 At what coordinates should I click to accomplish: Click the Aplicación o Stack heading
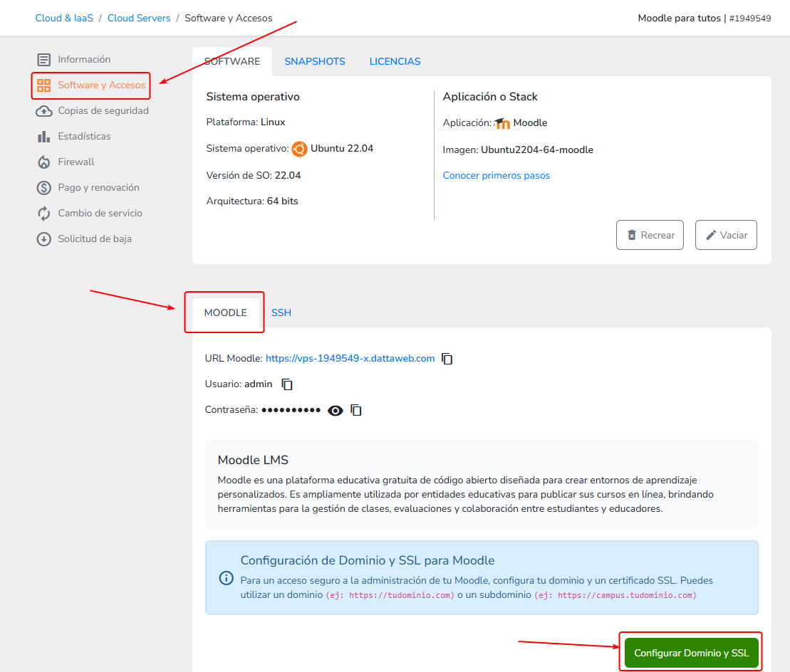coord(490,97)
